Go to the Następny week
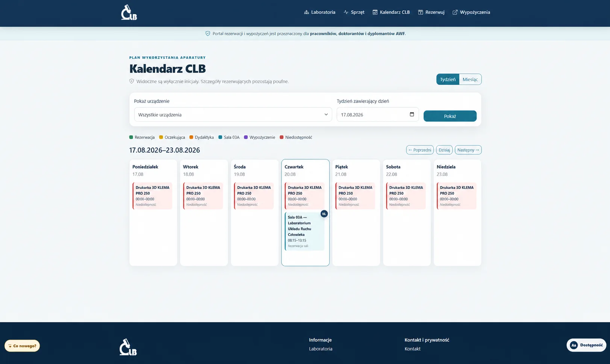Screen dimensions: 610x364 [x=468, y=150]
